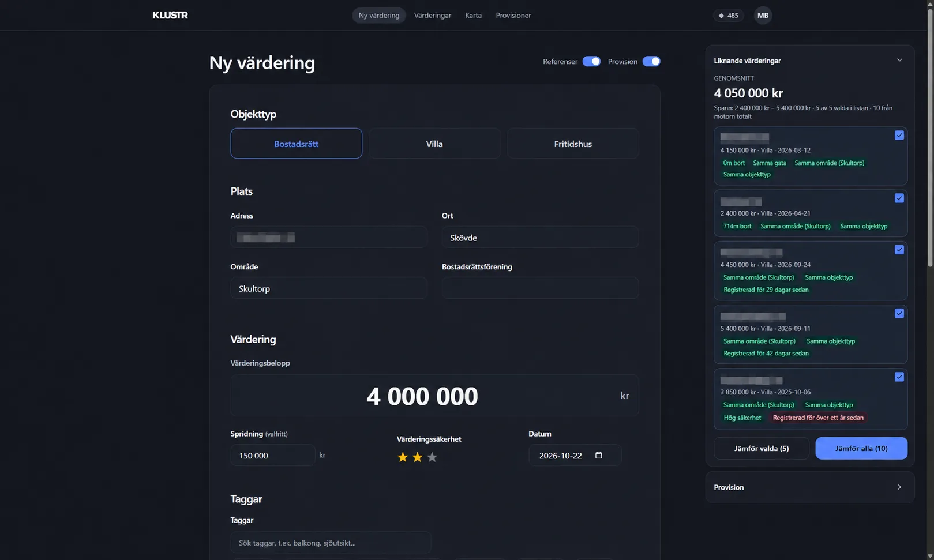The height and width of the screenshot is (560, 934).
Task: Click Jämför valda (5) button
Action: (762, 448)
